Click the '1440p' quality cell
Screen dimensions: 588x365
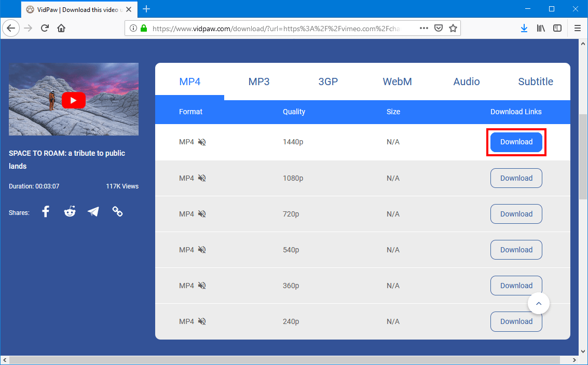pyautogui.click(x=293, y=142)
